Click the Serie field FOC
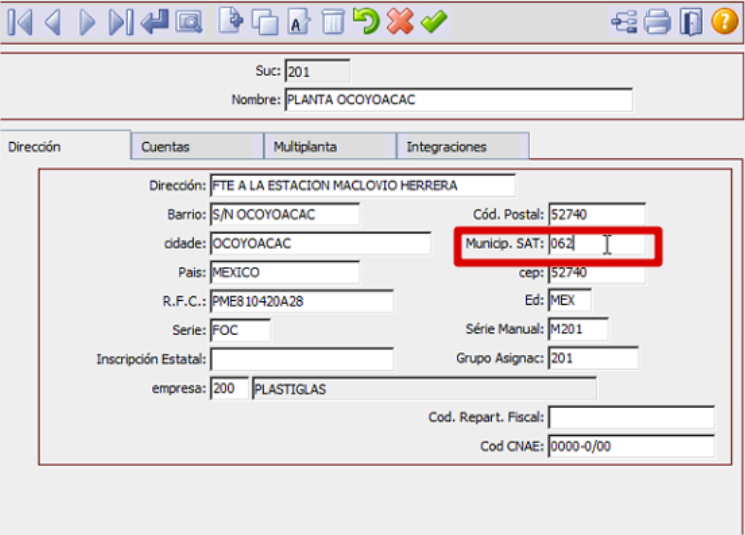The width and height of the screenshot is (745, 535). click(240, 330)
